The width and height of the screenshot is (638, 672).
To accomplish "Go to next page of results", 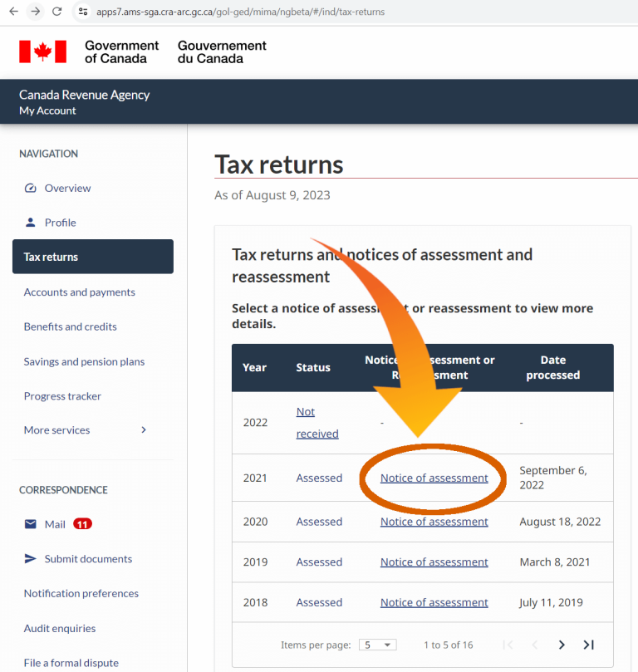I will click(x=562, y=645).
